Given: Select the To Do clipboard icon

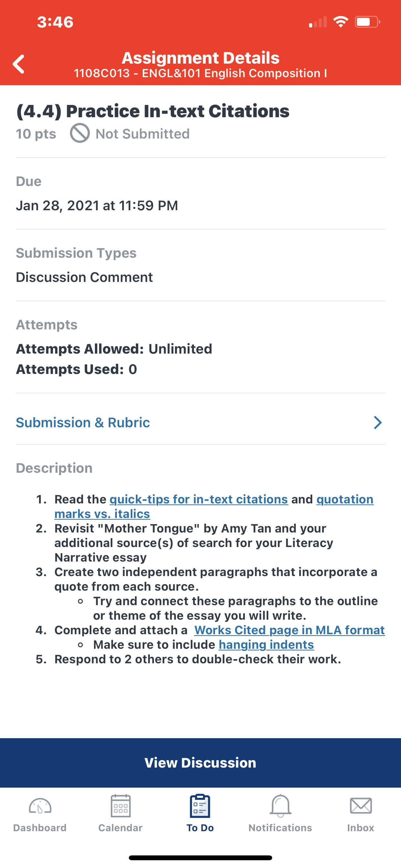Looking at the screenshot, I should [200, 806].
